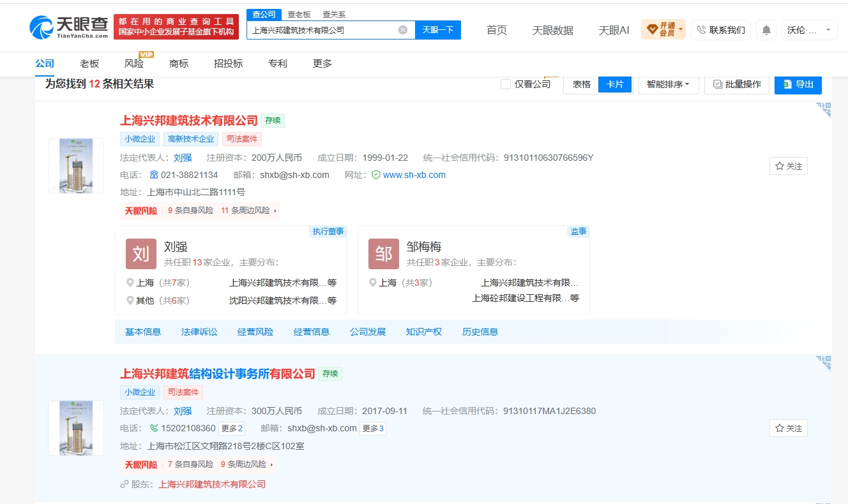Image resolution: width=848 pixels, height=504 pixels.
Task: Open 基本信息 section tab
Action: [x=143, y=332]
